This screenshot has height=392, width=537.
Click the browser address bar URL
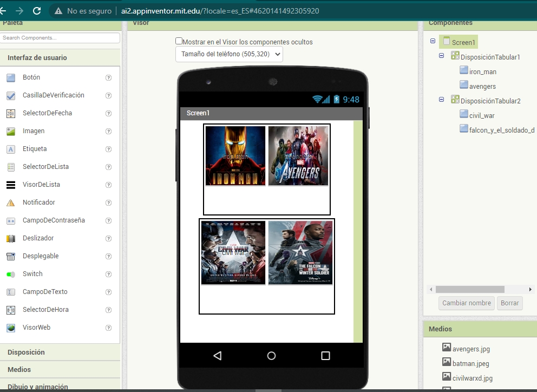click(x=220, y=11)
